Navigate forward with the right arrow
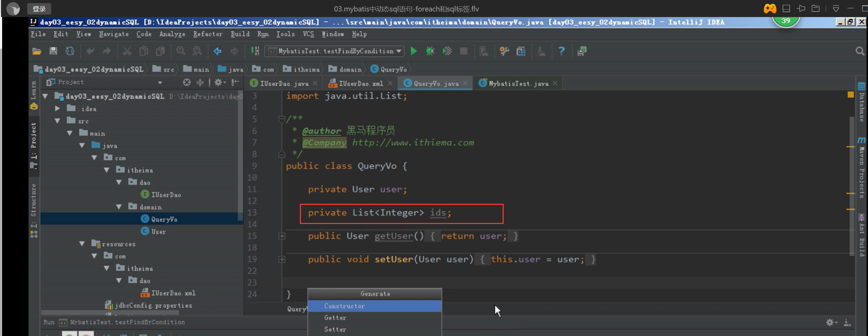Image resolution: width=868 pixels, height=336 pixels. pos(234,51)
